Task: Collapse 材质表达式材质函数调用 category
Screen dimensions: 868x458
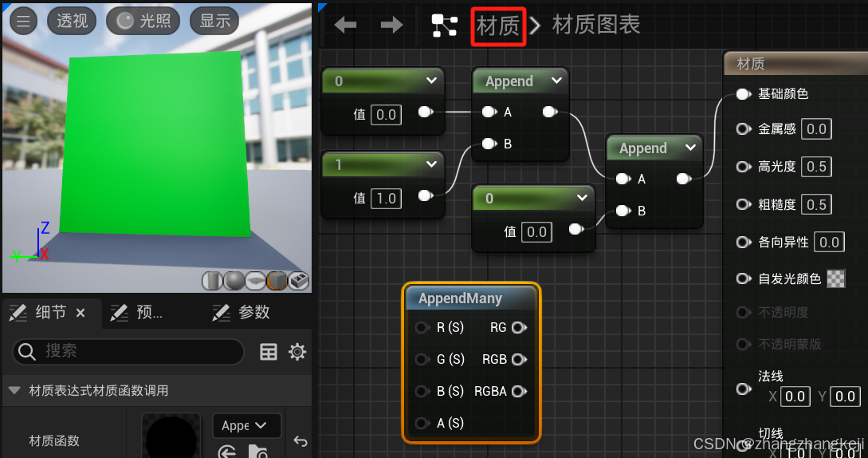Action: coord(15,390)
